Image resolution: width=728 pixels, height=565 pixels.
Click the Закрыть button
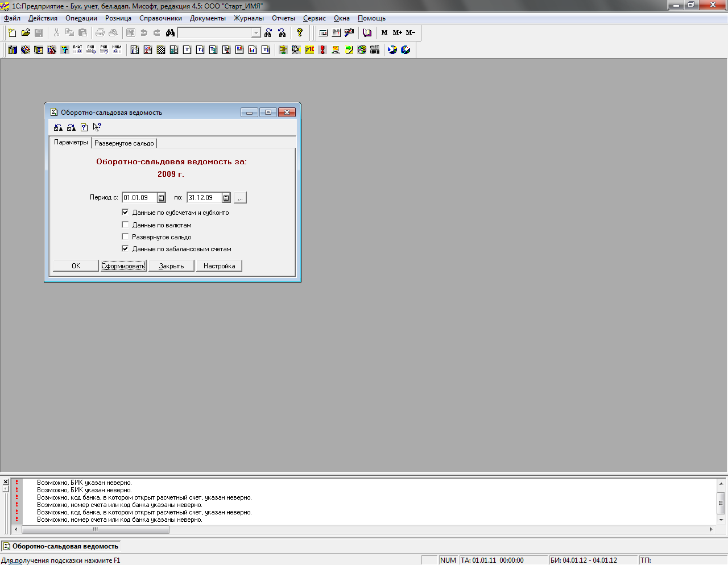(x=171, y=266)
